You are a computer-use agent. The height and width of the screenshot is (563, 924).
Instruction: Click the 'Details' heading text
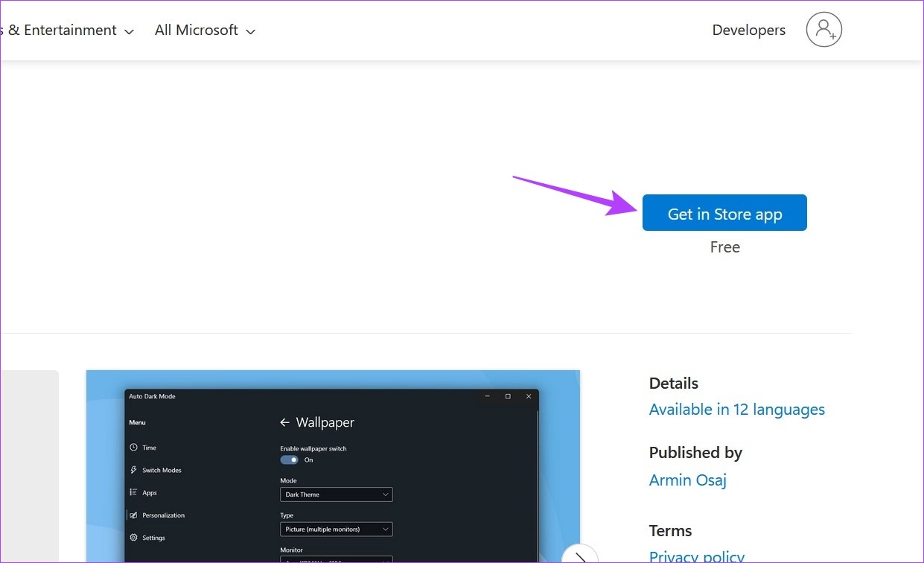point(674,384)
